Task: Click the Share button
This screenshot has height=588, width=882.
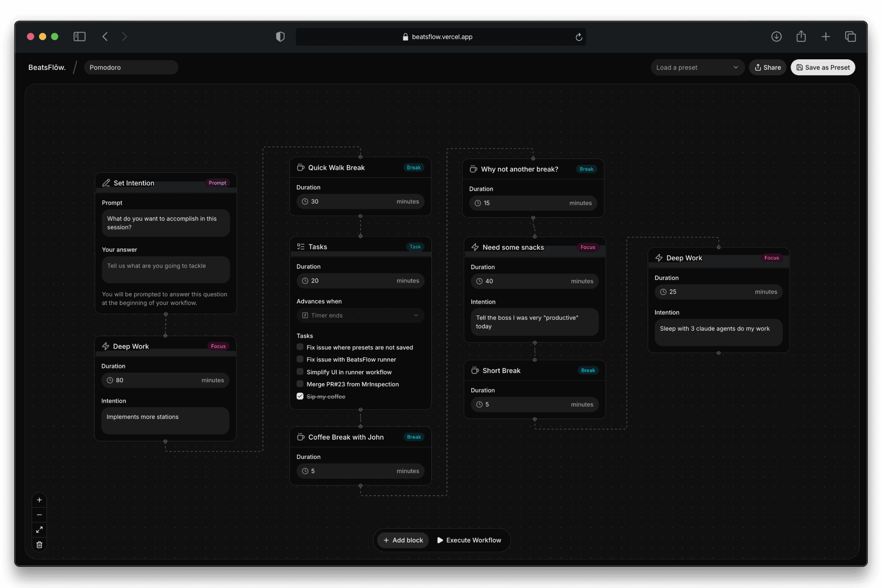Action: click(x=768, y=68)
